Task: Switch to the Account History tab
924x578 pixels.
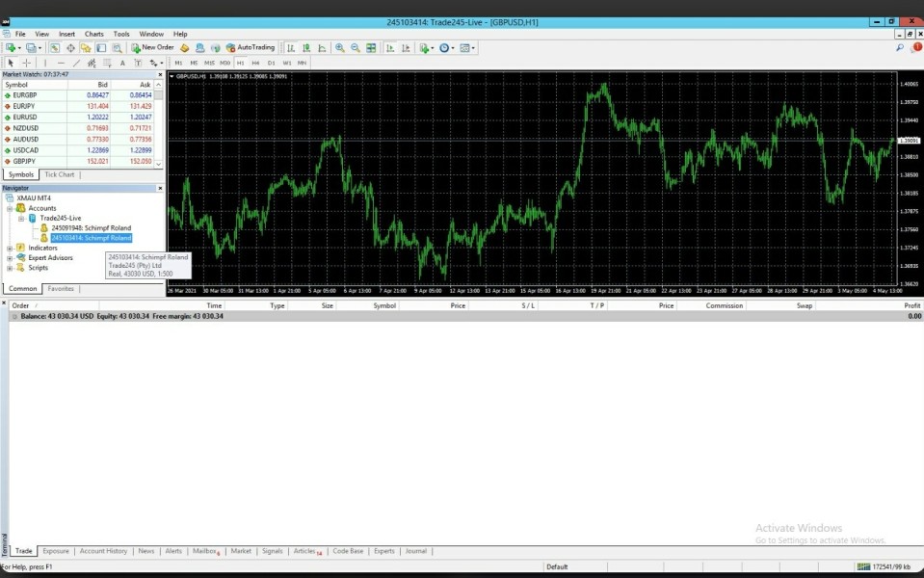Action: [103, 551]
